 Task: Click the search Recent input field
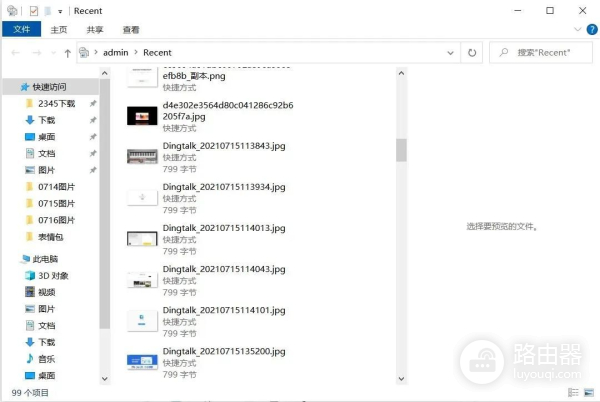(541, 52)
